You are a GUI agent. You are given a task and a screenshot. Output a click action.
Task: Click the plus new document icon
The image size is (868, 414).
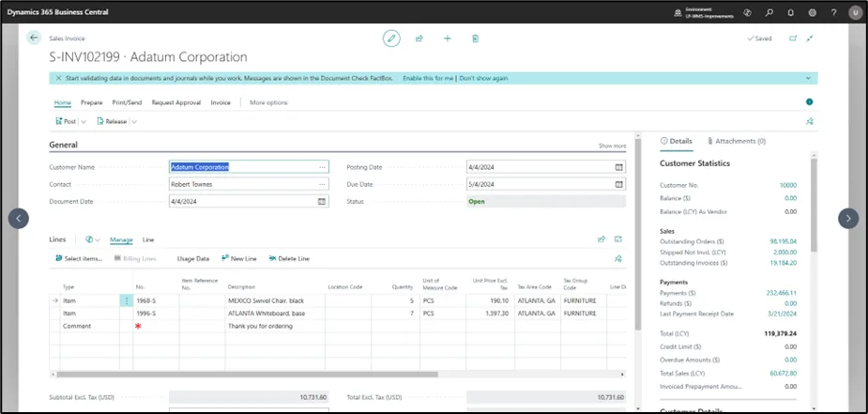pyautogui.click(x=448, y=38)
